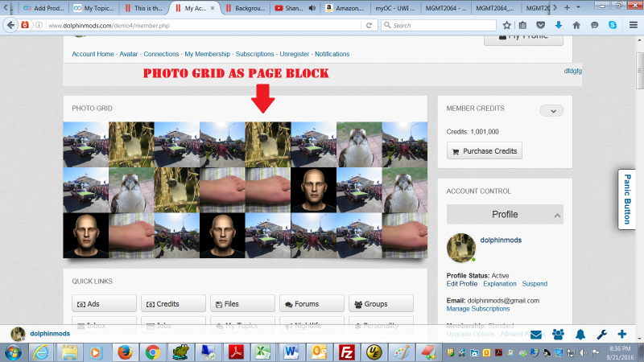Open the My Membership link
Image resolution: width=644 pixels, height=362 pixels.
click(x=207, y=54)
